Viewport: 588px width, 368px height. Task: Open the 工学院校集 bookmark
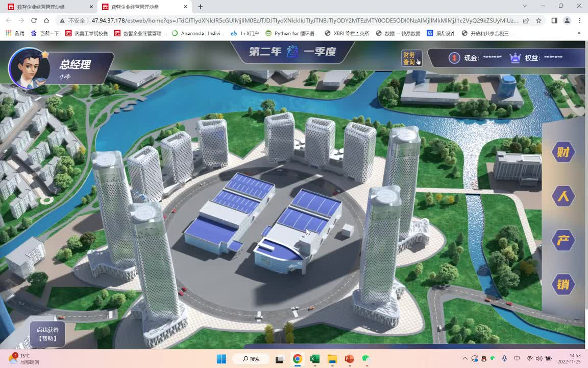(87, 33)
